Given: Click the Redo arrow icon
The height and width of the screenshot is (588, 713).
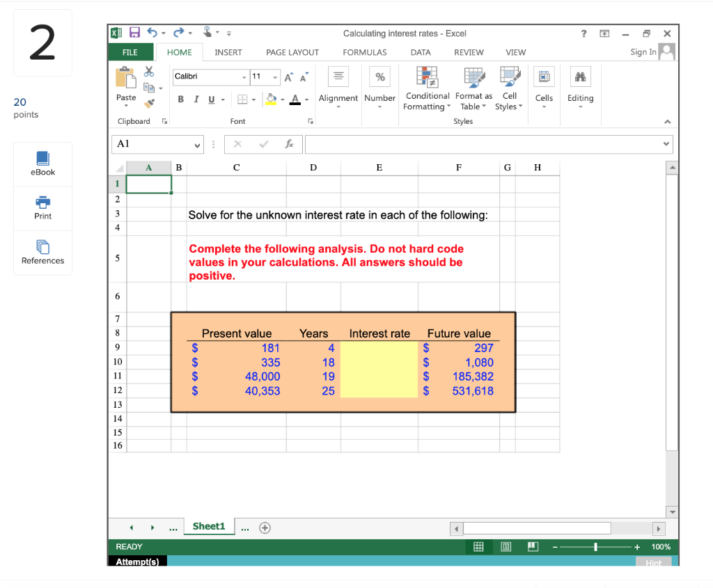Looking at the screenshot, I should tap(179, 33).
